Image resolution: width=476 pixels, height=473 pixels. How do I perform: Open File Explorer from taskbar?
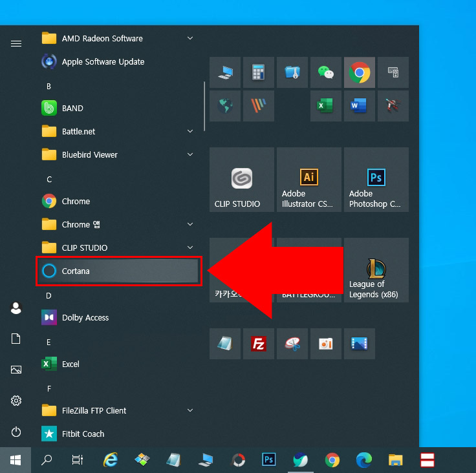coord(396,460)
